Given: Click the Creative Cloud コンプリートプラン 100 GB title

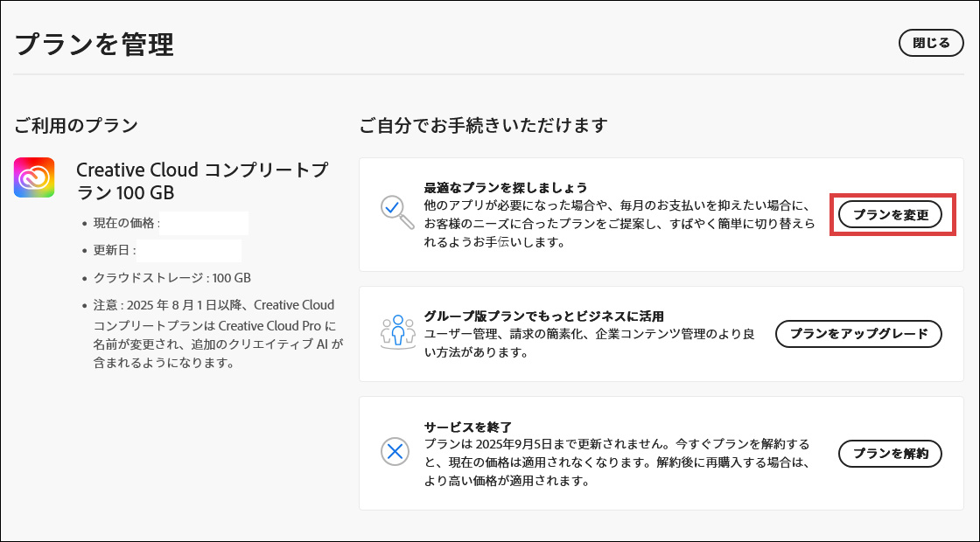Looking at the screenshot, I should (x=201, y=181).
